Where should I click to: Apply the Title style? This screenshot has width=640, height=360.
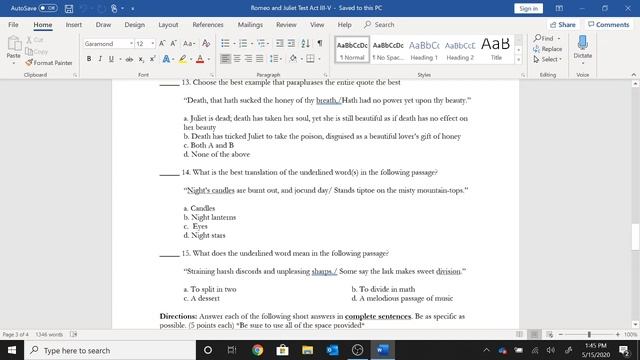[x=496, y=50]
